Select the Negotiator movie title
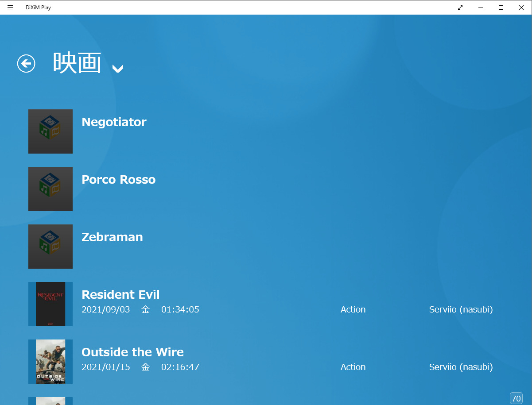Image resolution: width=532 pixels, height=405 pixels. (114, 122)
